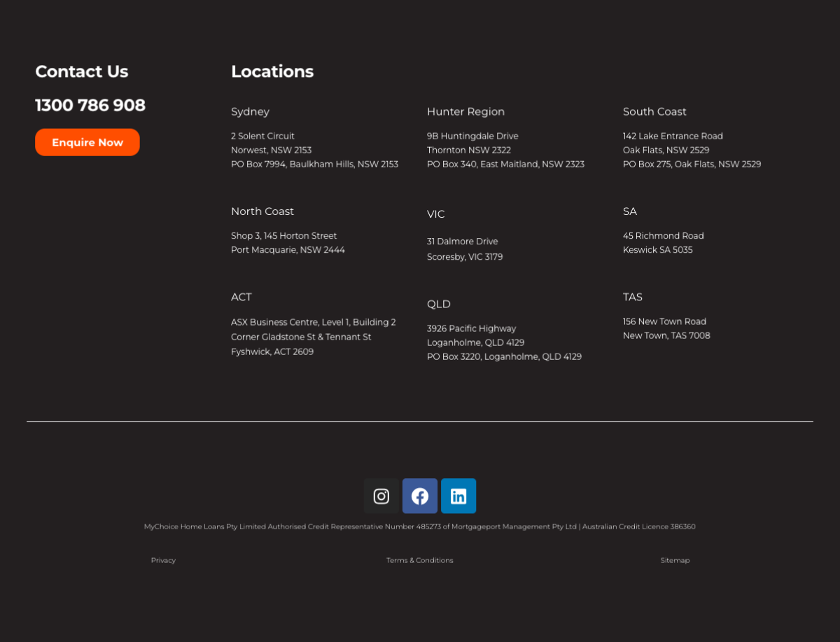Open the Instagram social icon
The width and height of the screenshot is (840, 642).
pos(381,496)
